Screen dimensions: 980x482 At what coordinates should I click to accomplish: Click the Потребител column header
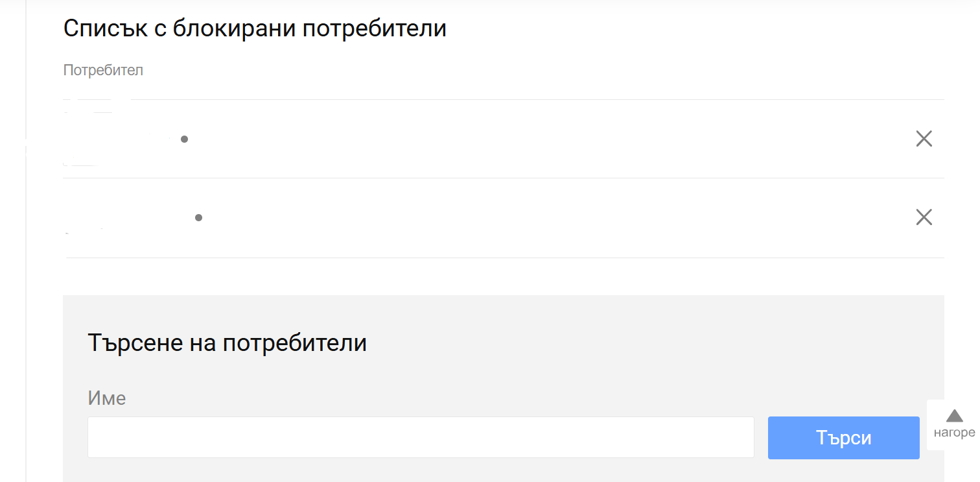click(103, 70)
